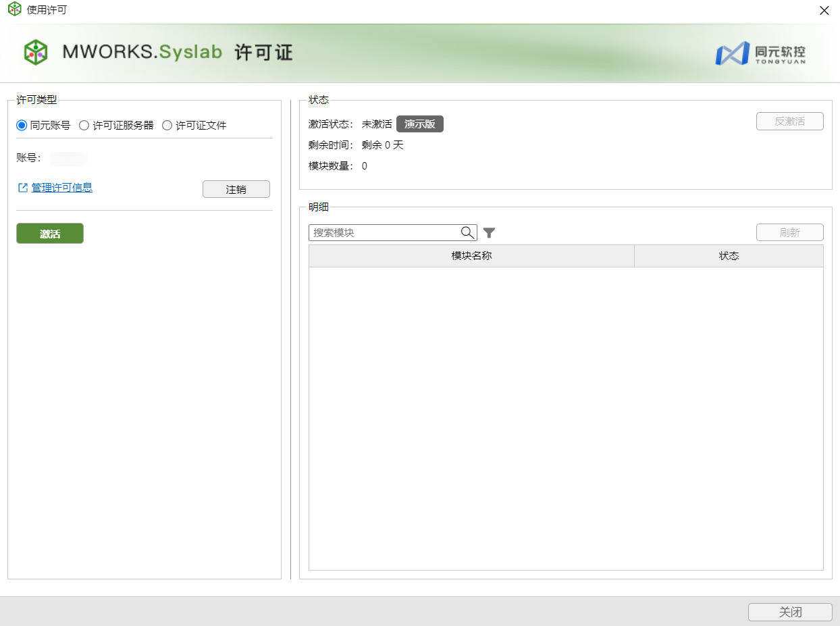The height and width of the screenshot is (626, 840).
Task: Click the 搜索模块 search input field
Action: pyautogui.click(x=385, y=232)
